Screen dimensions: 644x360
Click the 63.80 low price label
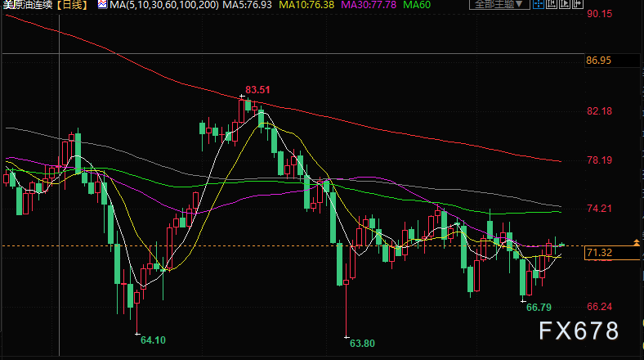tap(362, 344)
